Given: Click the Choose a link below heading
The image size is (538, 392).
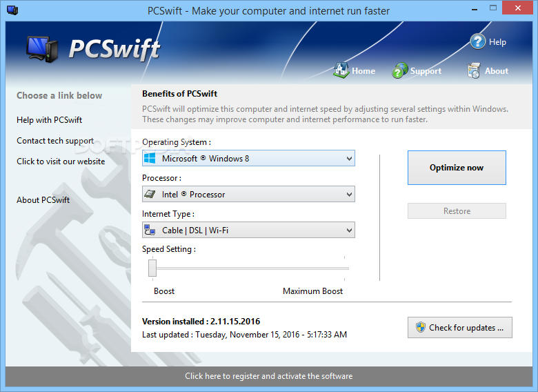Looking at the screenshot, I should click(59, 95).
